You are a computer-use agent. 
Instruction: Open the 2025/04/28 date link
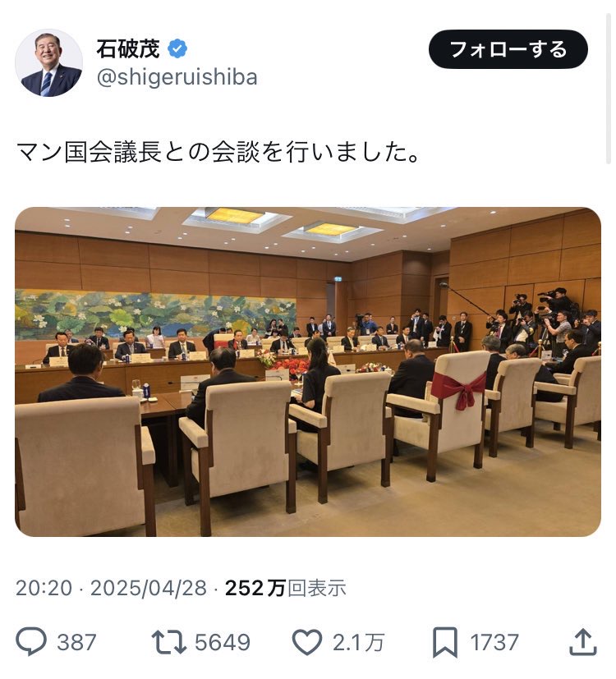point(149,588)
